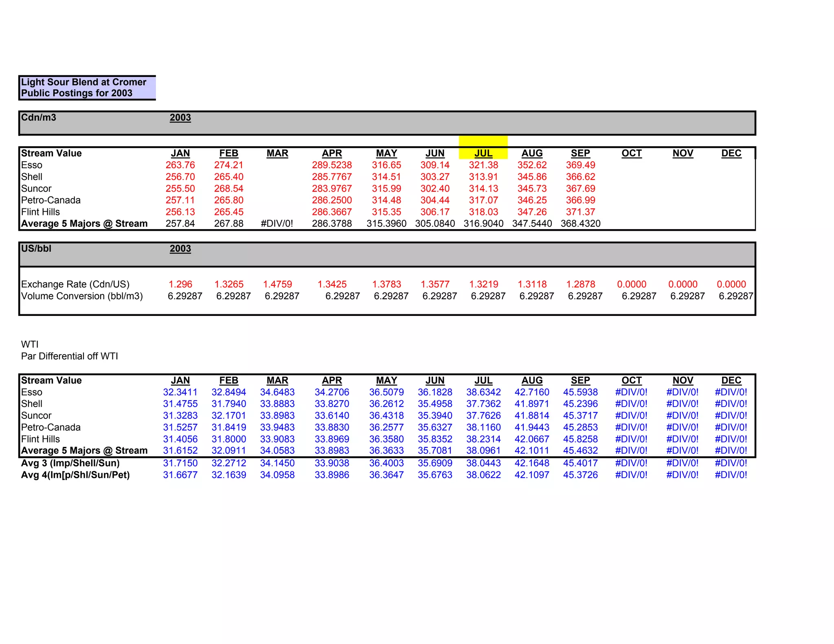Click the Volume Conversion (bbl/m3) label
The height and width of the screenshot is (644, 834).
pos(82,296)
